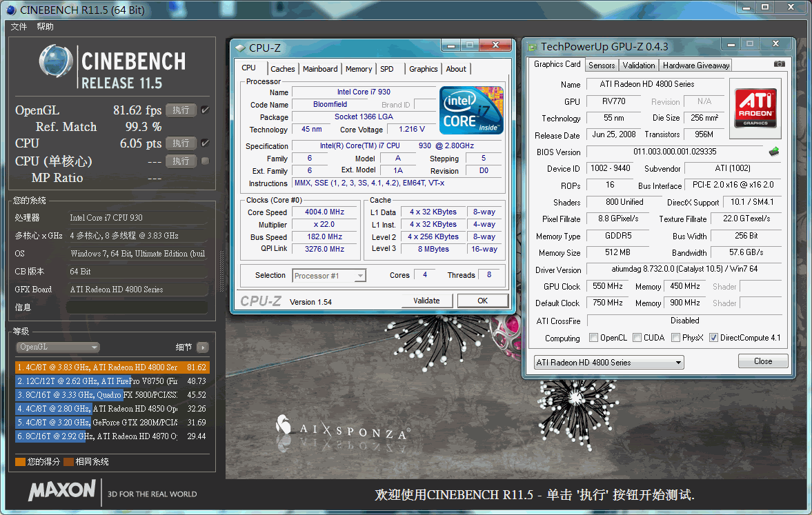812x515 pixels.
Task: Minimize the GPU-Z window
Action: [x=731, y=45]
